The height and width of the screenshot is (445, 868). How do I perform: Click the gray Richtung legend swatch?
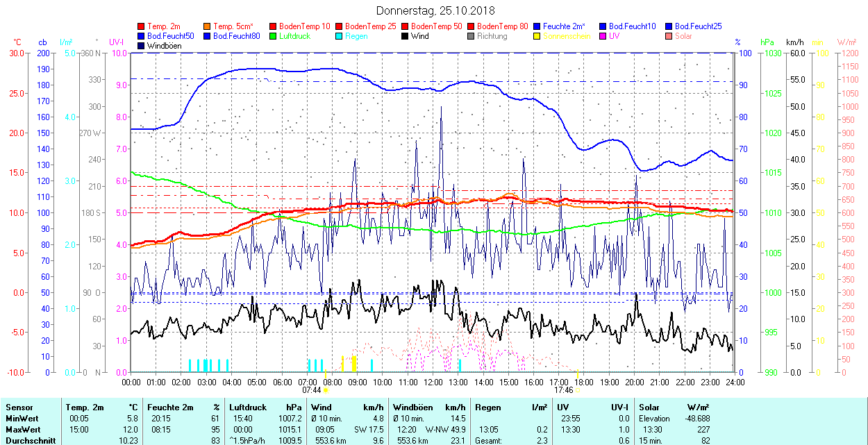click(x=471, y=36)
